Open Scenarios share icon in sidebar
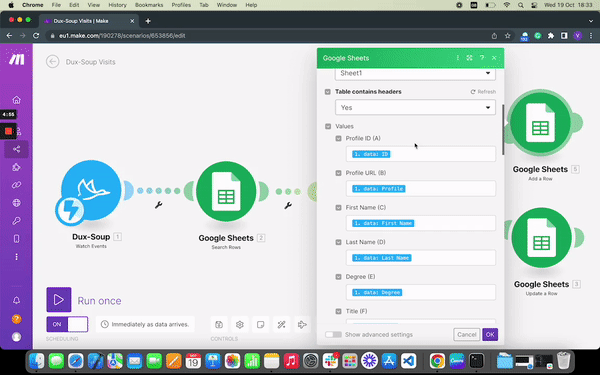The image size is (600, 375). (16, 149)
